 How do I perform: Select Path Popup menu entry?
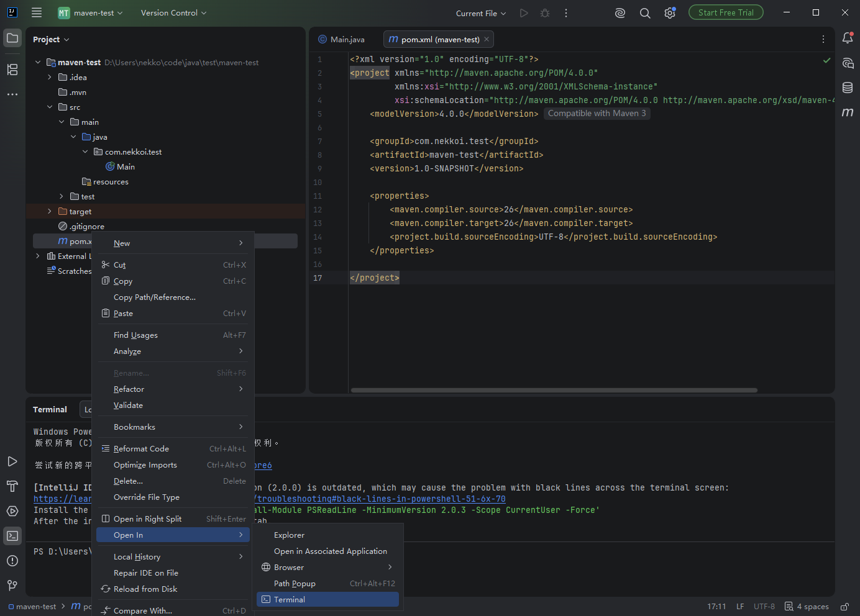(x=327, y=583)
